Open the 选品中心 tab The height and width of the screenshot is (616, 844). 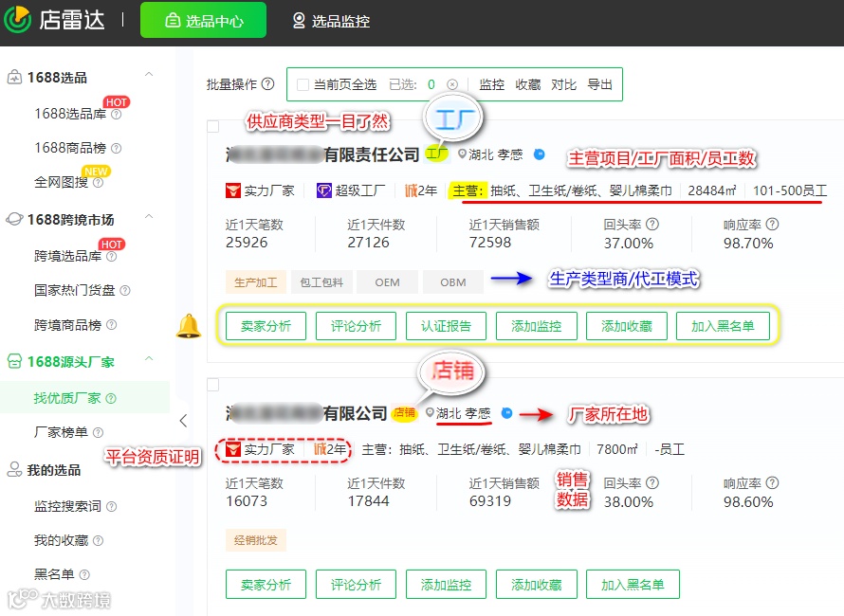[x=204, y=21]
